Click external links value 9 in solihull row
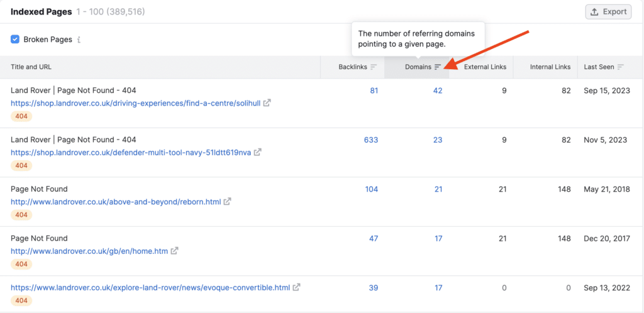Image resolution: width=644 pixels, height=313 pixels. pos(504,91)
